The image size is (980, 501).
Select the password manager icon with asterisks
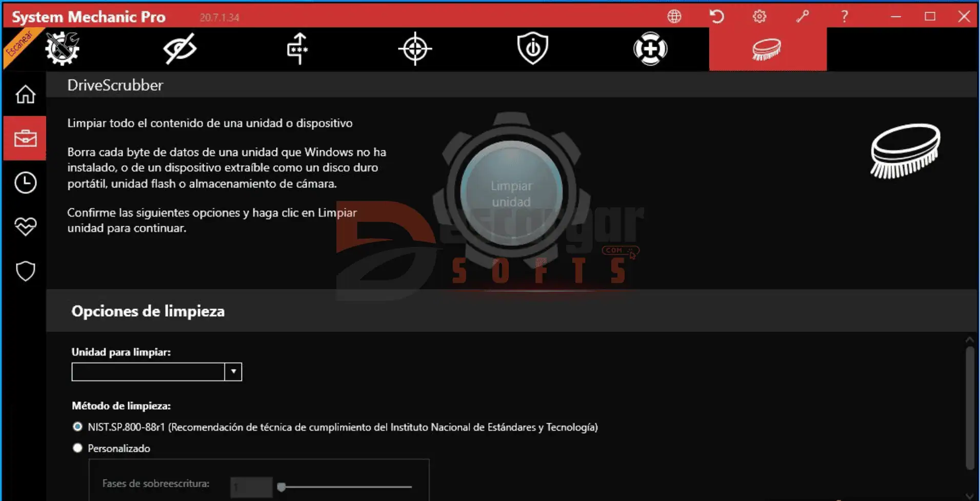tap(297, 49)
